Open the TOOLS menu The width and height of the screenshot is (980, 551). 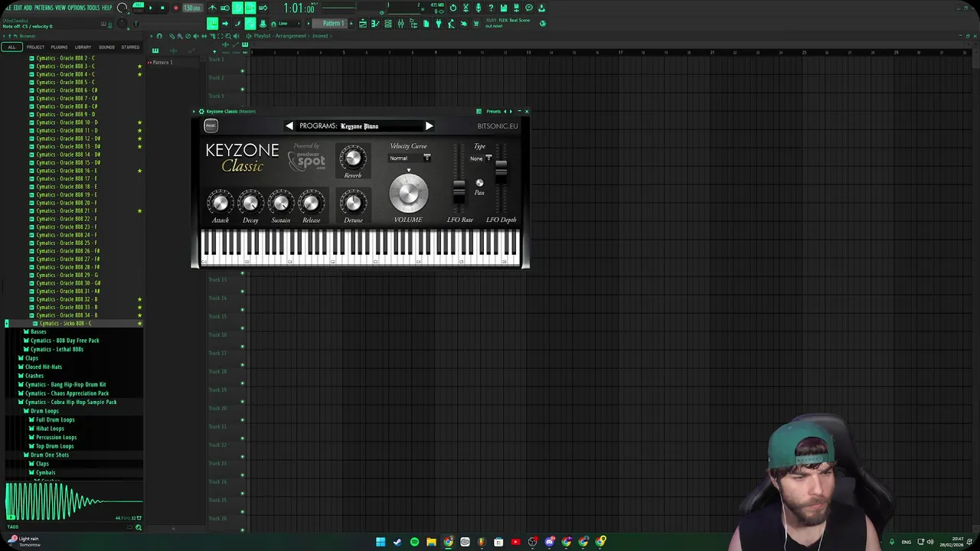pos(93,8)
